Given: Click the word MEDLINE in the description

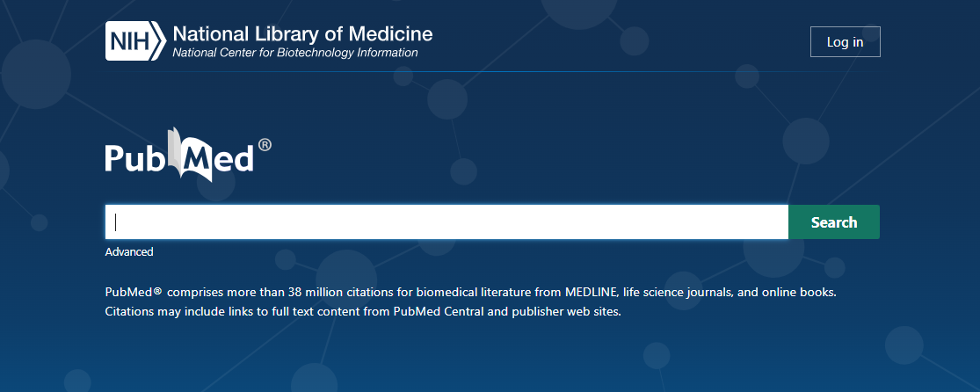Looking at the screenshot, I should pyautogui.click(x=592, y=292).
